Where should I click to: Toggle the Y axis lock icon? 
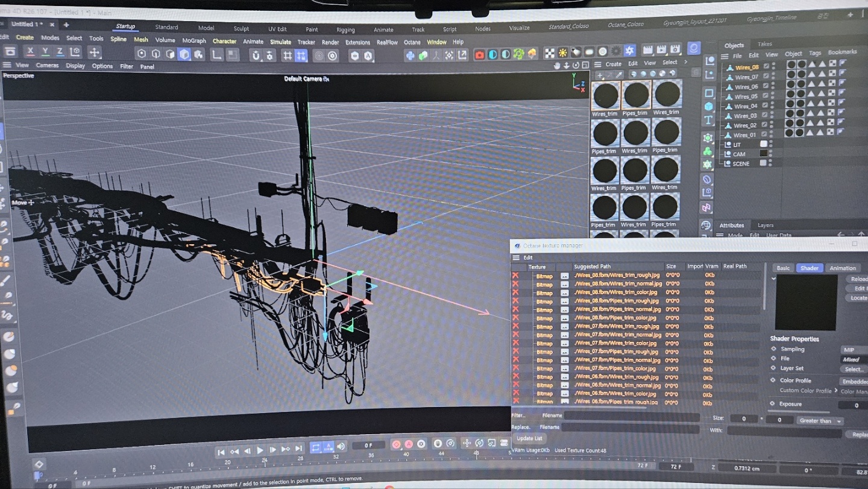coord(45,52)
